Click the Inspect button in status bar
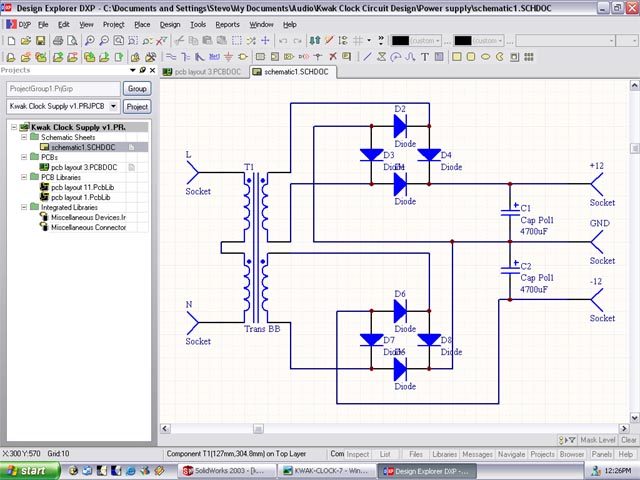The image size is (640, 480). pyautogui.click(x=358, y=454)
